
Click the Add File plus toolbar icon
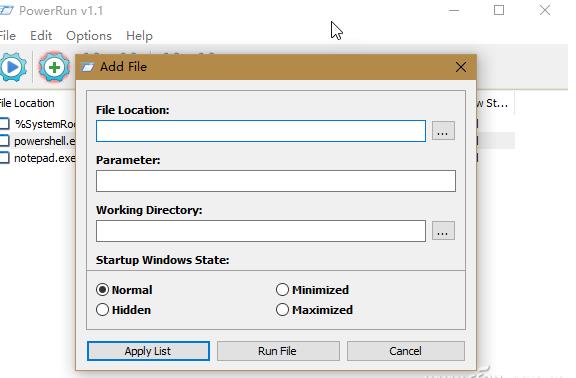(x=54, y=67)
